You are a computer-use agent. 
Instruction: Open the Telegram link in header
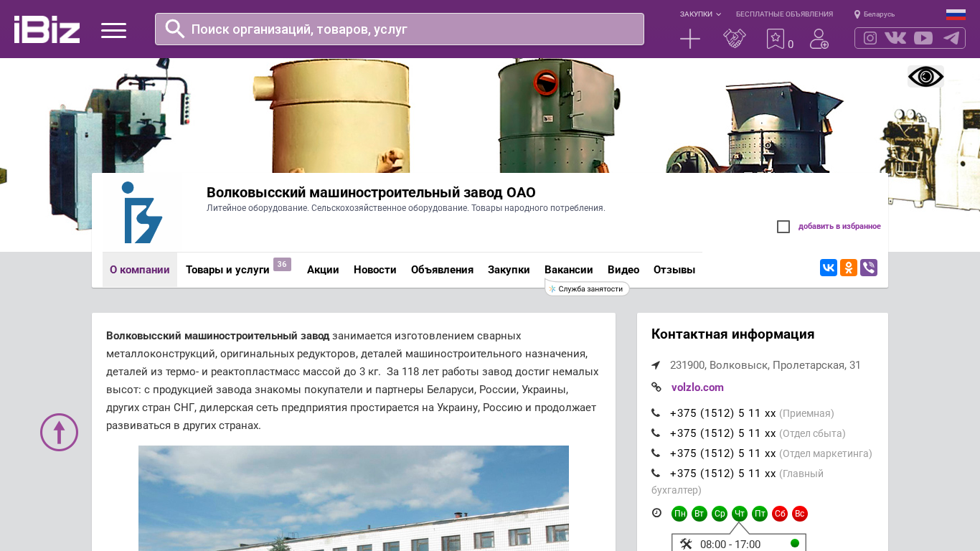pos(951,38)
